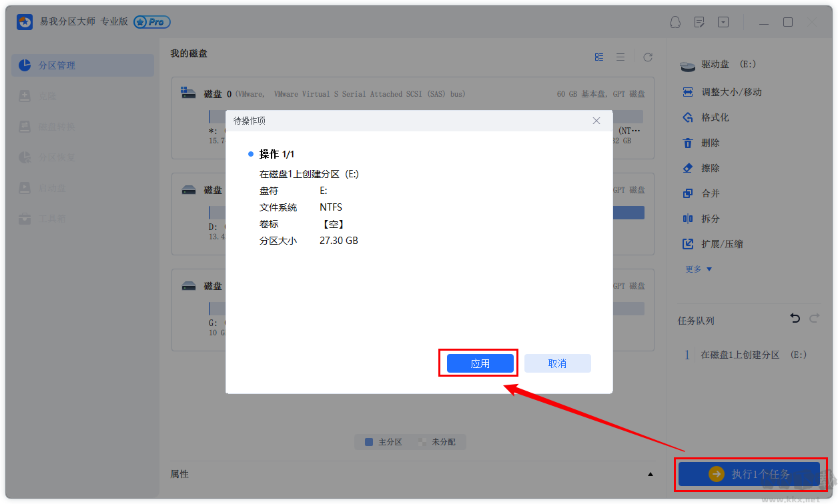Choose 合并 in the right panel
The height and width of the screenshot is (504, 838).
tap(701, 193)
